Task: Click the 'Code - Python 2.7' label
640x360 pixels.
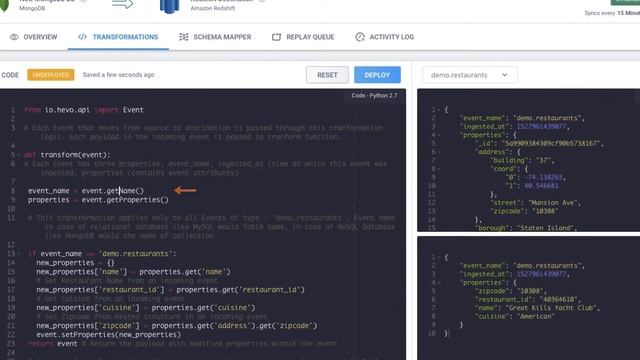Action: pos(374,96)
